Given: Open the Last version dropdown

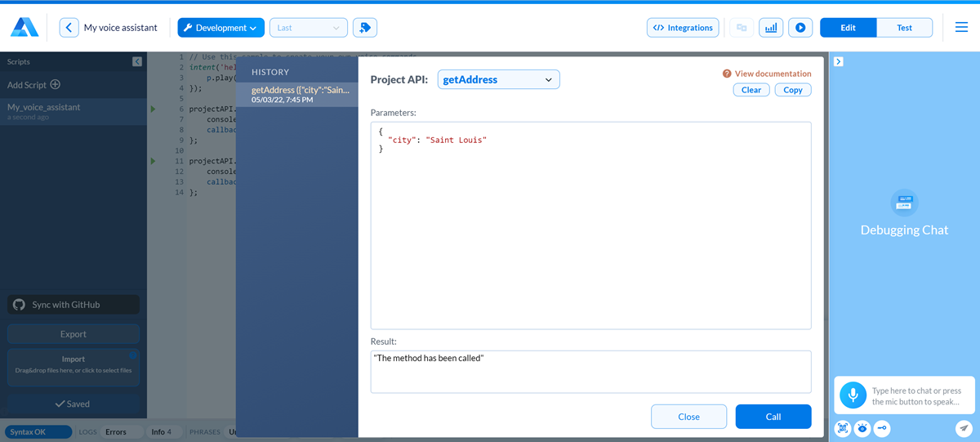Looking at the screenshot, I should coord(309,28).
